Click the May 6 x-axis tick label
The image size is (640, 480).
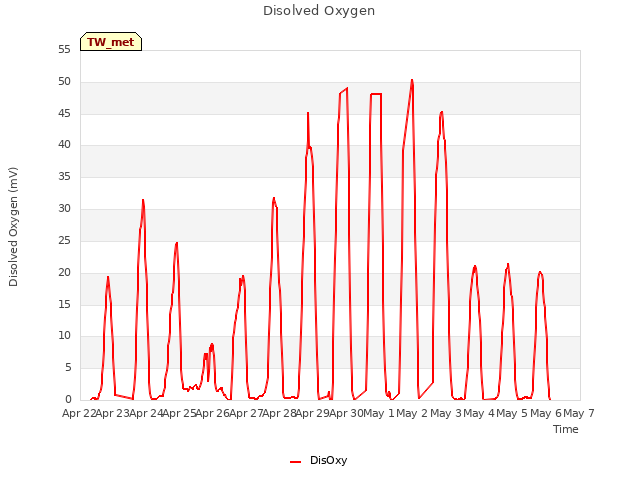(546, 413)
